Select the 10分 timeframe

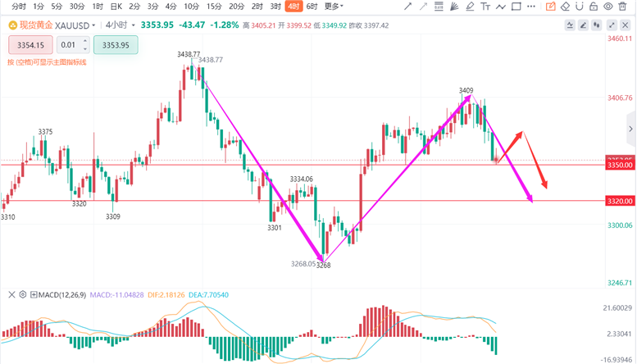[191, 7]
